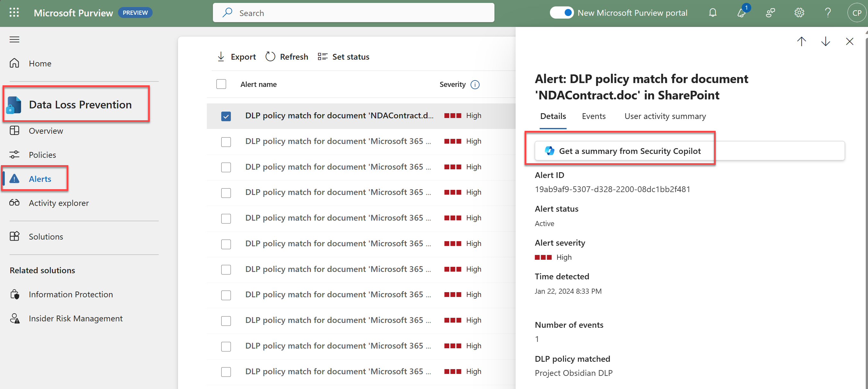Check the second Microsoft 365 alert checkbox
The image size is (868, 389).
coord(226,167)
